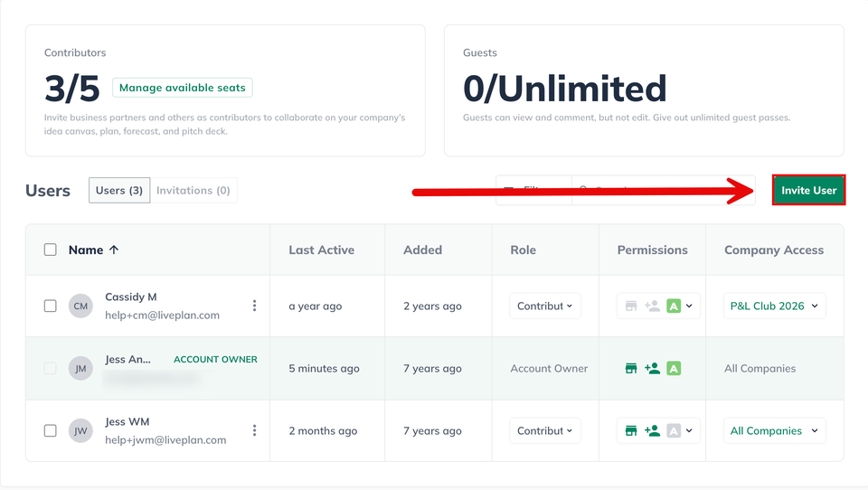Click the ACCOUNT OWNER badge
Image resolution: width=868 pixels, height=490 pixels.
tap(215, 359)
